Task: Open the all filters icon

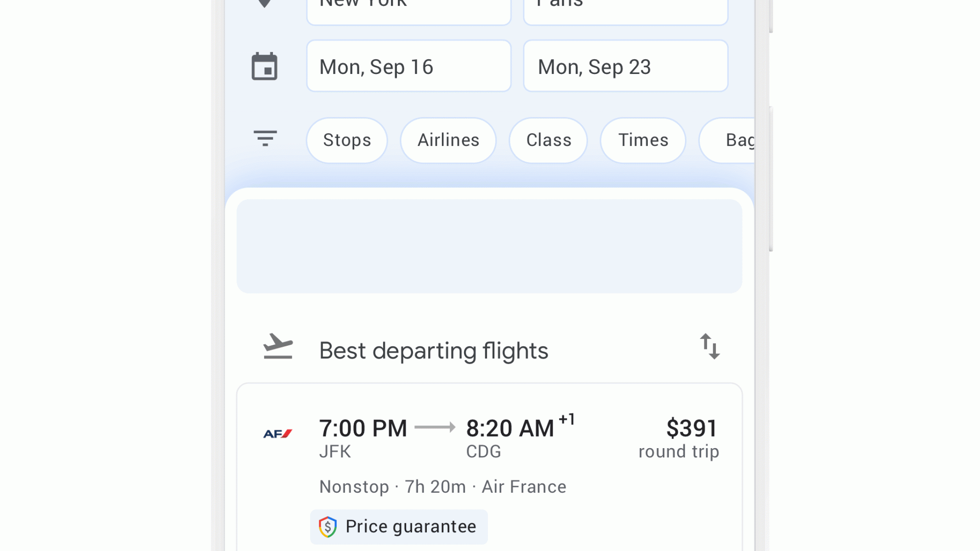Action: coord(265,138)
